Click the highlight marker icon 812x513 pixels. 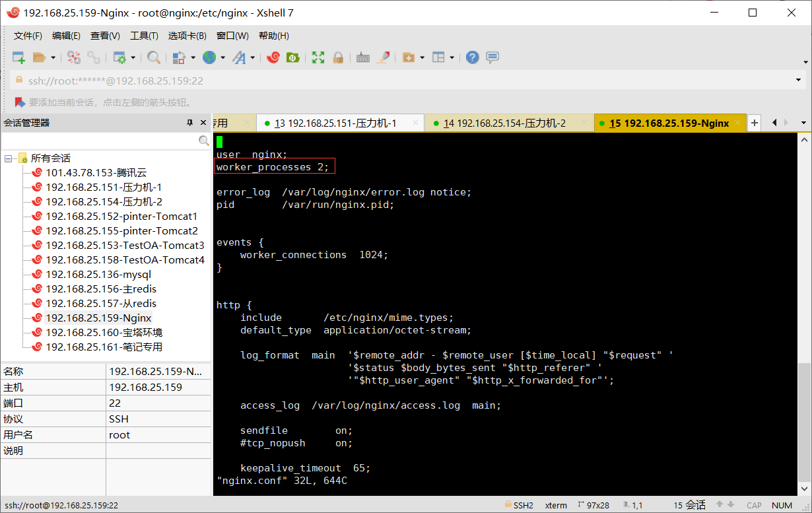(383, 57)
